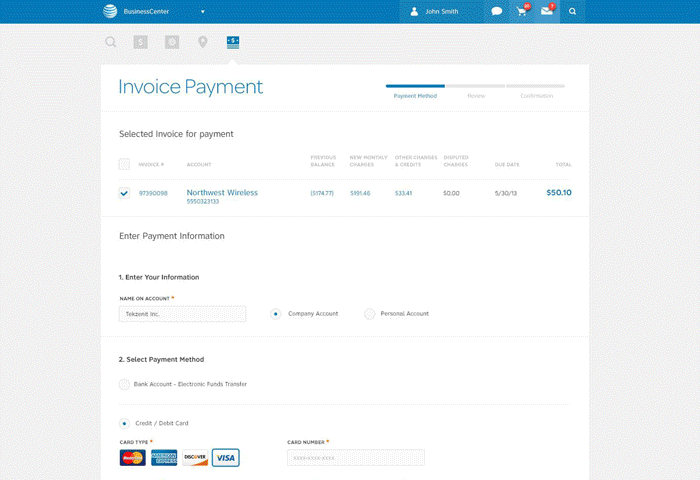Choose MasterCard as card type
The width and height of the screenshot is (700, 480).
pos(132,458)
